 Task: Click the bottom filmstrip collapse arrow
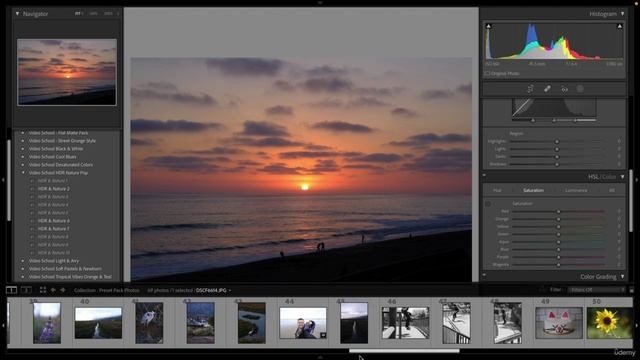(x=320, y=357)
